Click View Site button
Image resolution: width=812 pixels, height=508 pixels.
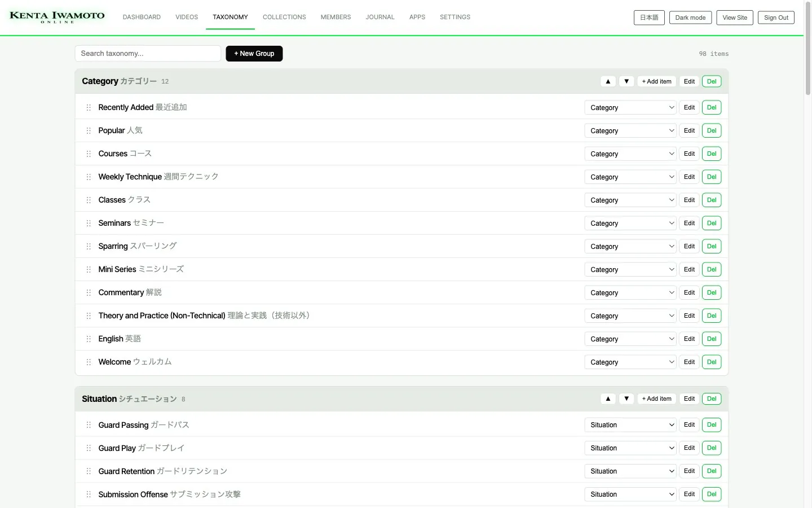[735, 17]
